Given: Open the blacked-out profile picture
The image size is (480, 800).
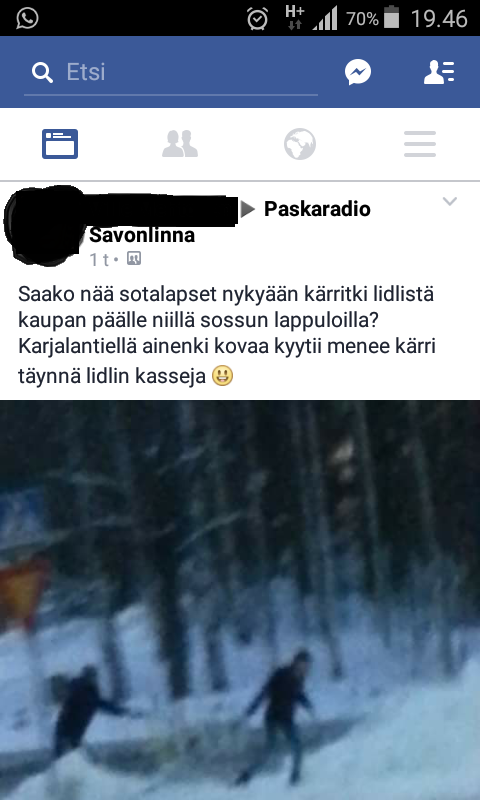Looking at the screenshot, I should [x=43, y=226].
